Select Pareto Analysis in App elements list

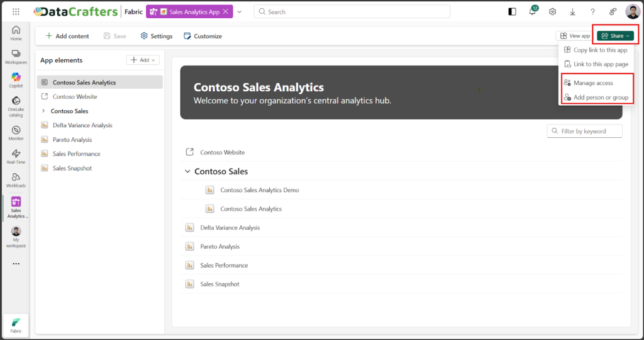(72, 140)
